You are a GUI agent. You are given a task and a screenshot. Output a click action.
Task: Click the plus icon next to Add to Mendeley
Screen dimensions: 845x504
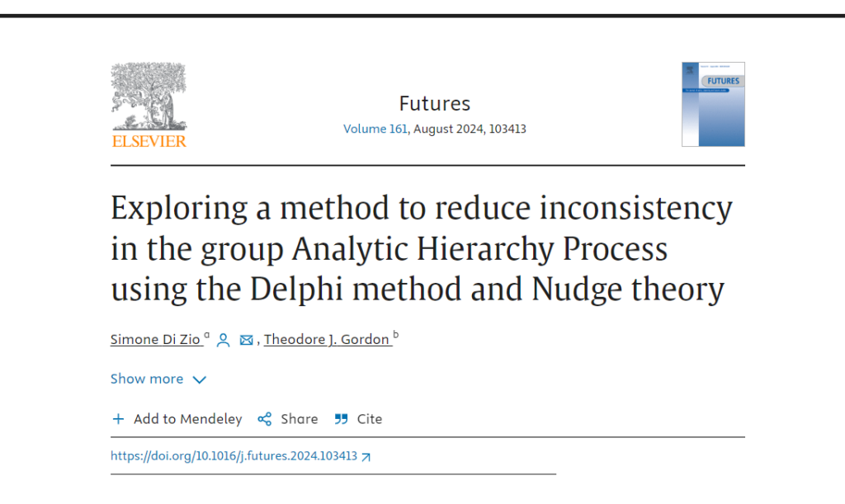(x=117, y=419)
